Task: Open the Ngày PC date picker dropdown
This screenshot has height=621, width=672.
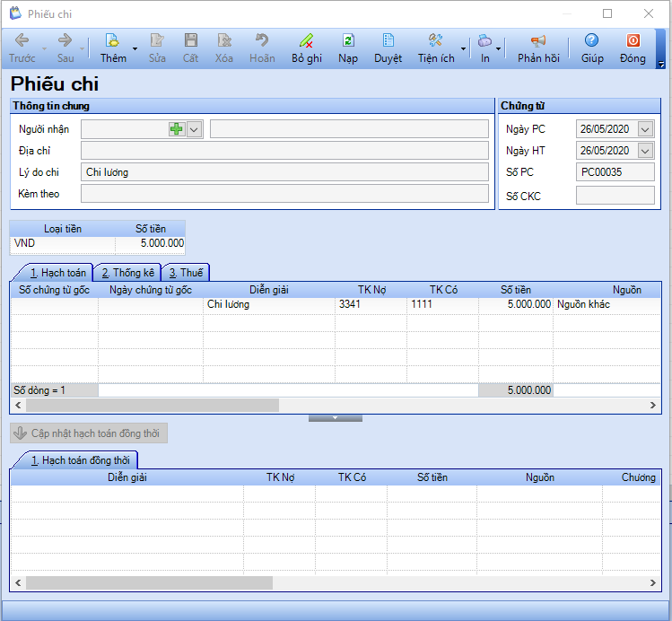Action: (645, 129)
